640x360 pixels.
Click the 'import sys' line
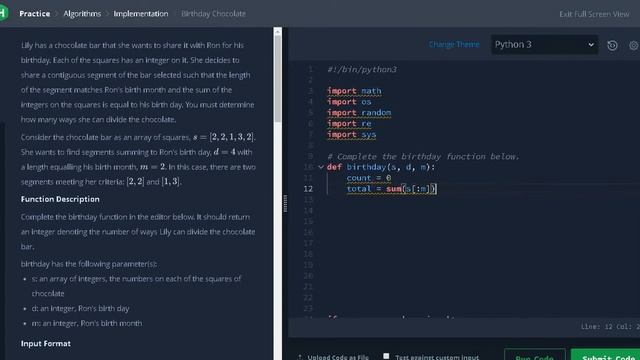(351, 134)
